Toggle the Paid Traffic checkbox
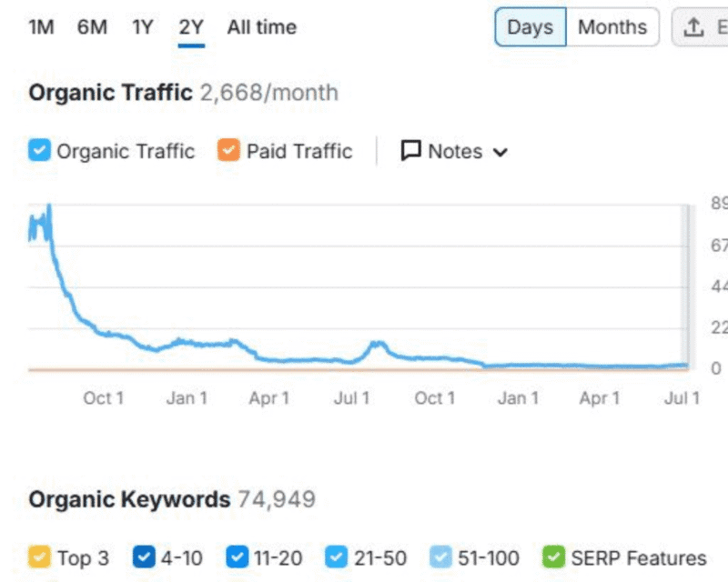 coord(228,150)
